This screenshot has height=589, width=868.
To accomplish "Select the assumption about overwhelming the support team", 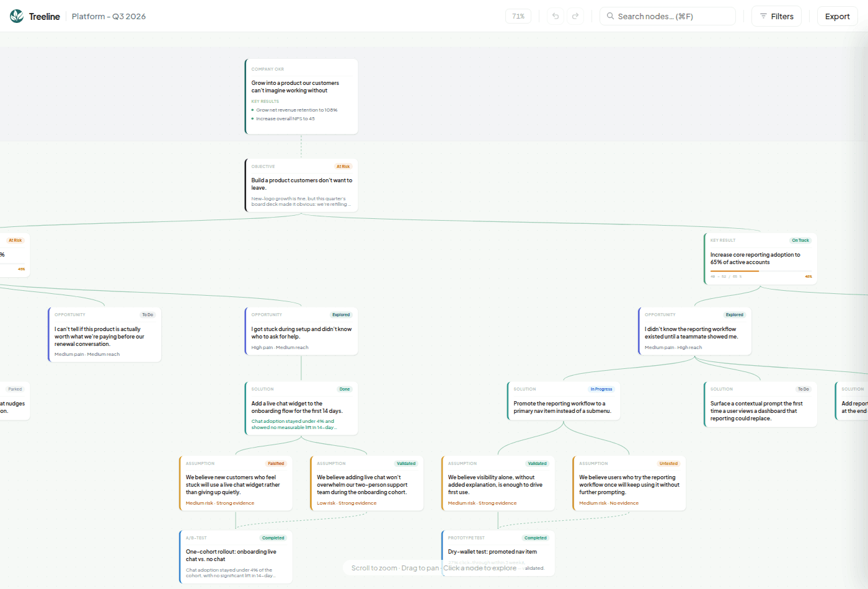I will (367, 483).
